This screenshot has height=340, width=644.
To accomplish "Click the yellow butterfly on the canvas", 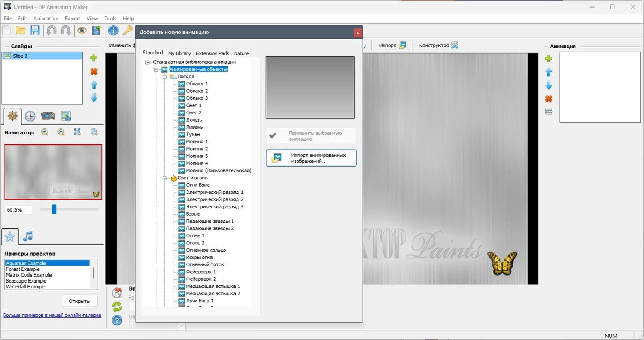I will pos(502,263).
